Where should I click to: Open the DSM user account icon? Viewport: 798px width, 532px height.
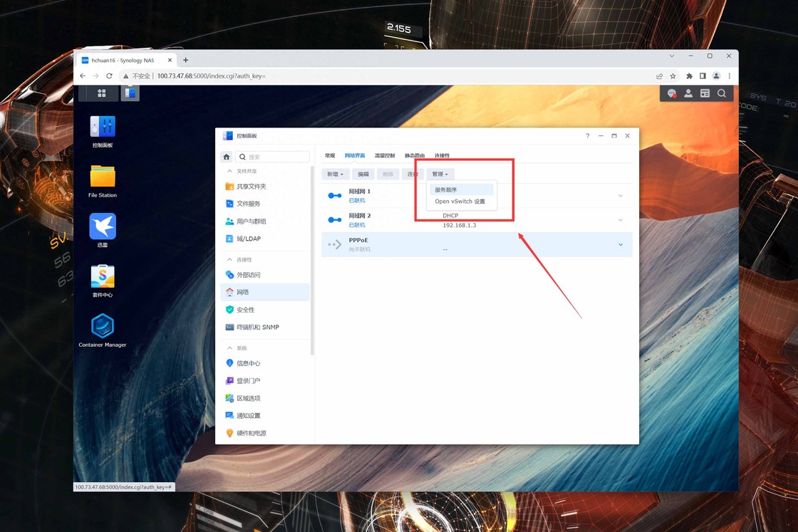688,93
